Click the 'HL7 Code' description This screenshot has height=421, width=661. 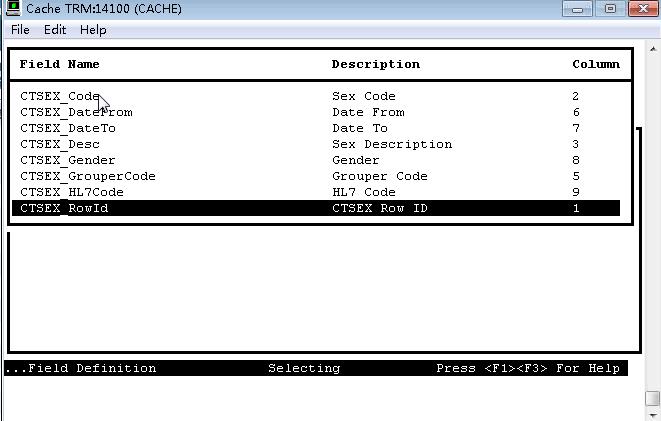tap(364, 192)
